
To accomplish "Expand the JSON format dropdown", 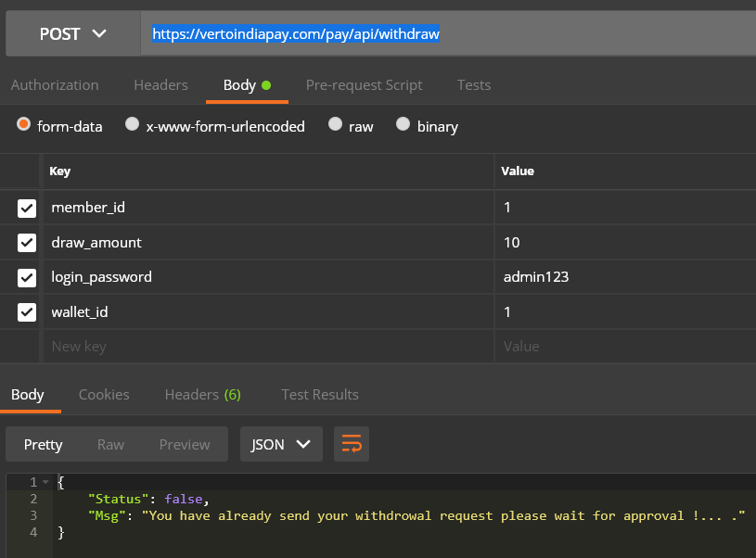I will (280, 444).
